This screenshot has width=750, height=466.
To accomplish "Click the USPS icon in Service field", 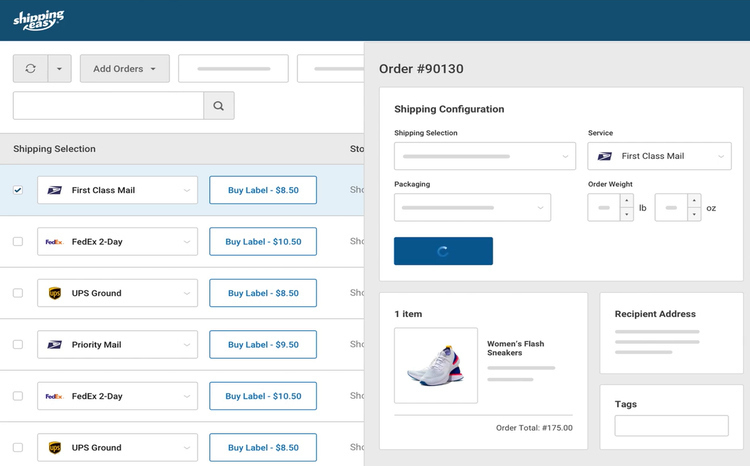I will point(605,156).
